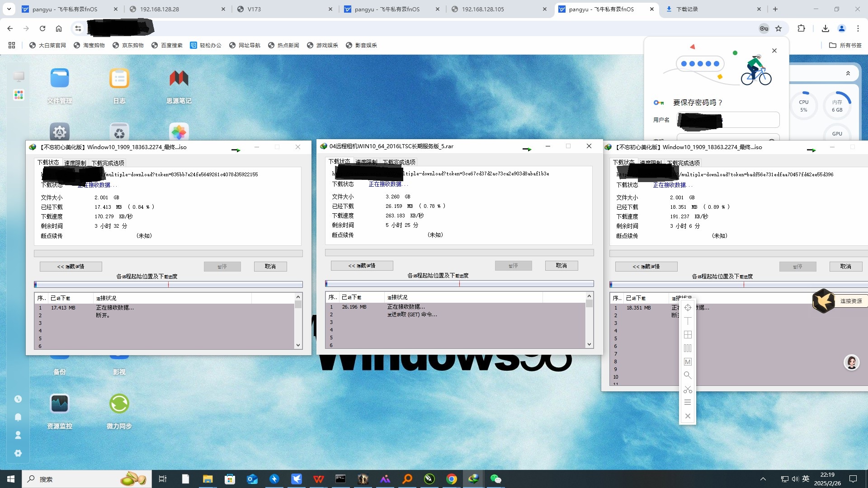Screen dimensions: 868x488
Task: Switch to 速度限制 tab in left download window
Action: click(x=75, y=163)
